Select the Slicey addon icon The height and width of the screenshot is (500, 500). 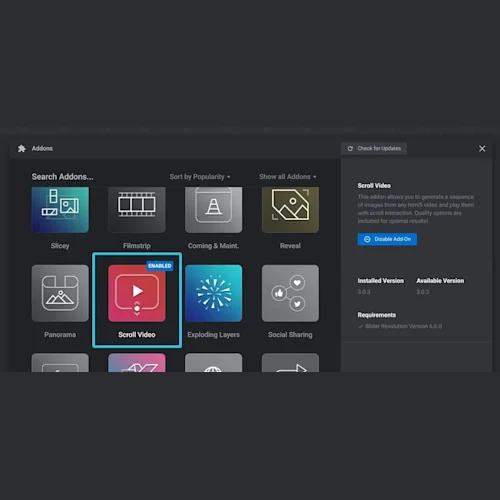point(60,210)
